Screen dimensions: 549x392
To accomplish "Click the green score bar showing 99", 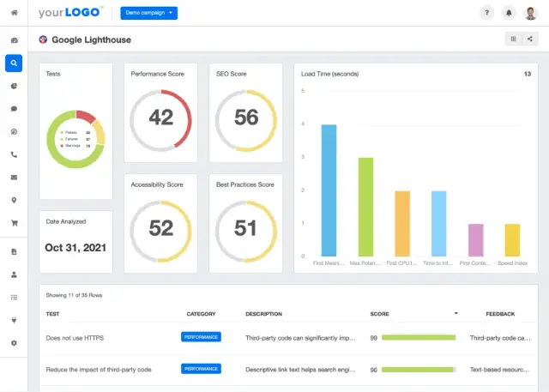I will [421, 338].
